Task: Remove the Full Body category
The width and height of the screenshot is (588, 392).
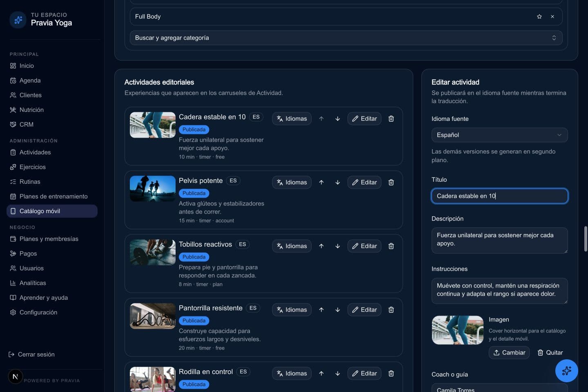Action: click(552, 17)
